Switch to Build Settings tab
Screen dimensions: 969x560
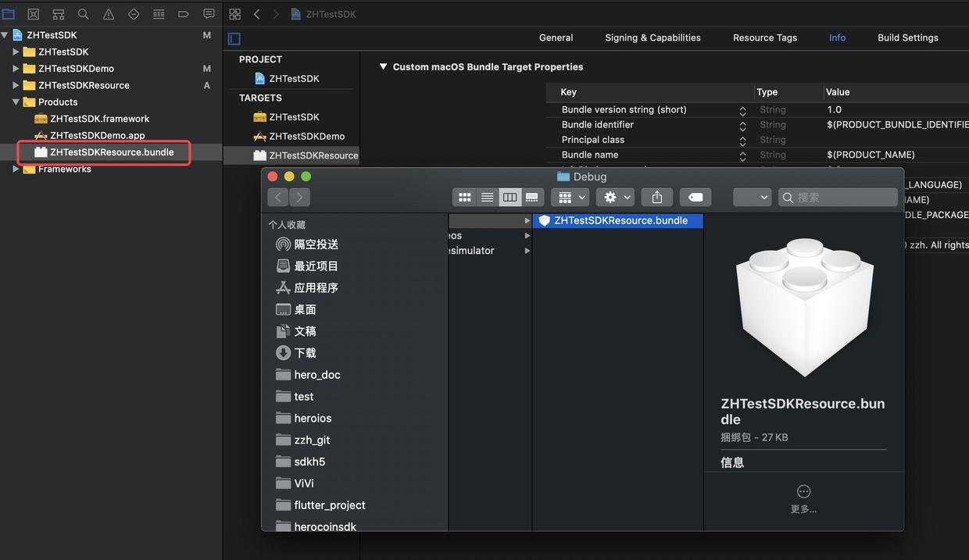(908, 37)
